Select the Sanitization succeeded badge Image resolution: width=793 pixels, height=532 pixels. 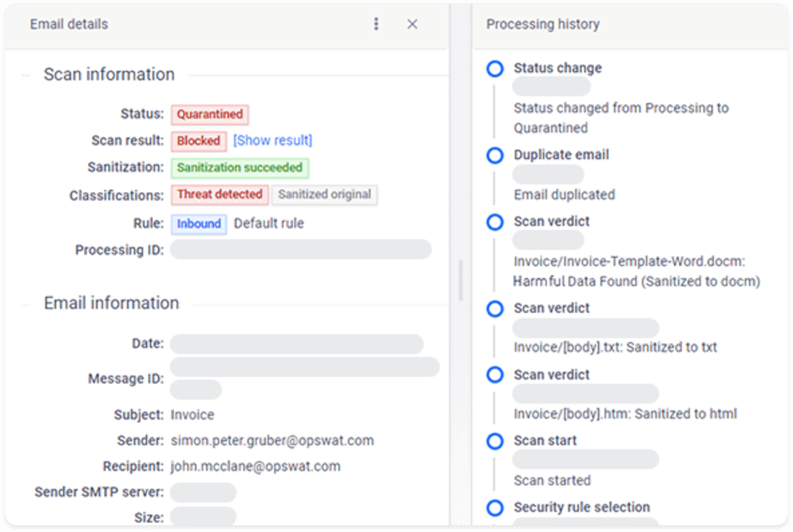pyautogui.click(x=239, y=168)
